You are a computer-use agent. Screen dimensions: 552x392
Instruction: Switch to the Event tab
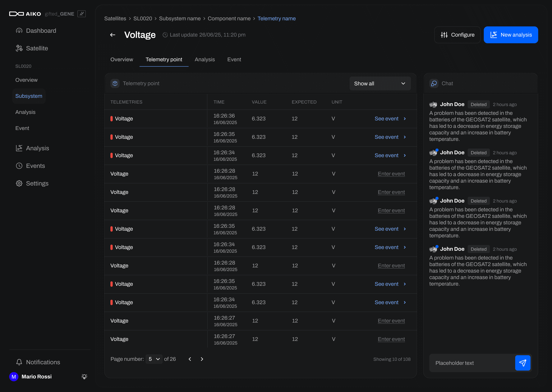(234, 59)
